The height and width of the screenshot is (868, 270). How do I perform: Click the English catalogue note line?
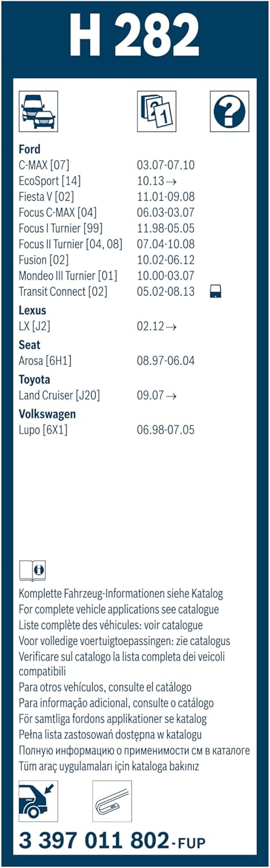click(119, 609)
